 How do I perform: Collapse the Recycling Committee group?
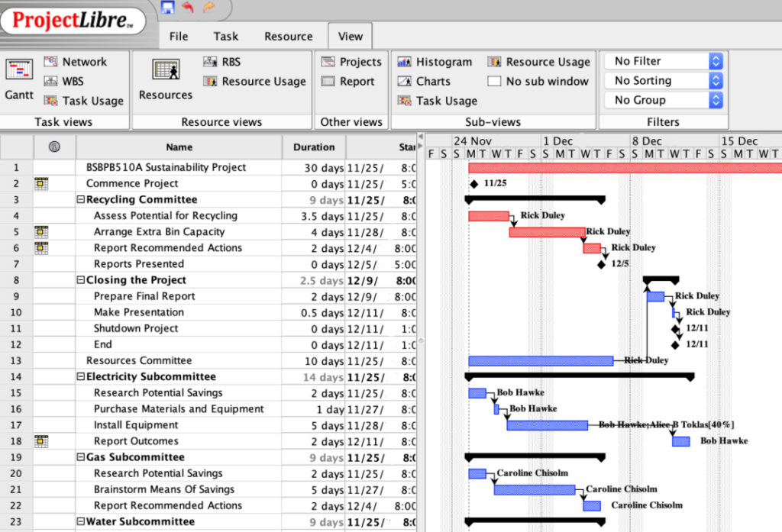click(x=80, y=199)
